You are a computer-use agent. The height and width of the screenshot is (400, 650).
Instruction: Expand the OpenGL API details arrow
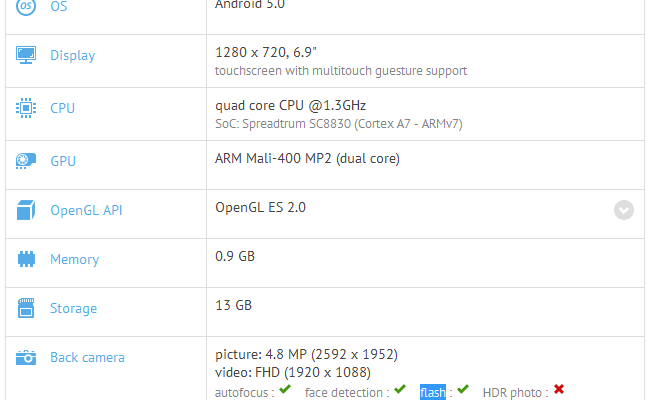(x=624, y=210)
